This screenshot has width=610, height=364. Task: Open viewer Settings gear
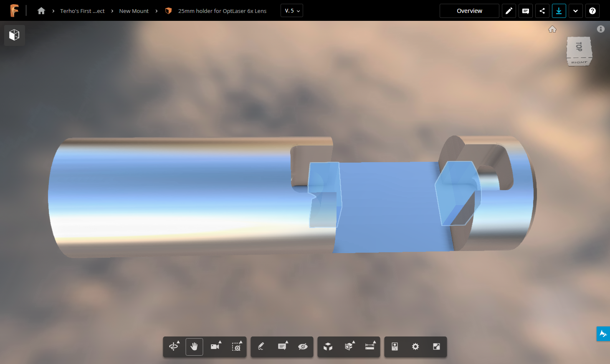point(415,346)
